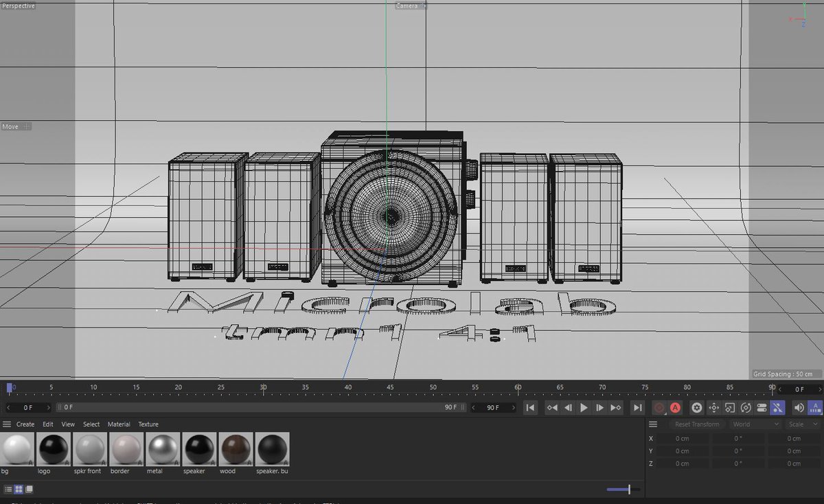Edit the X rotation field
The width and height of the screenshot is (824, 504).
click(x=738, y=438)
